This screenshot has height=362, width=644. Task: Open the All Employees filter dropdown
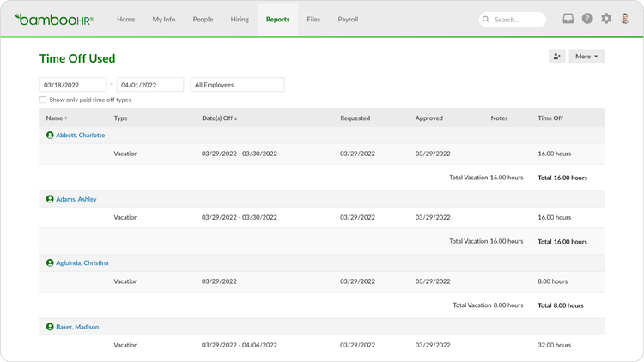[237, 85]
